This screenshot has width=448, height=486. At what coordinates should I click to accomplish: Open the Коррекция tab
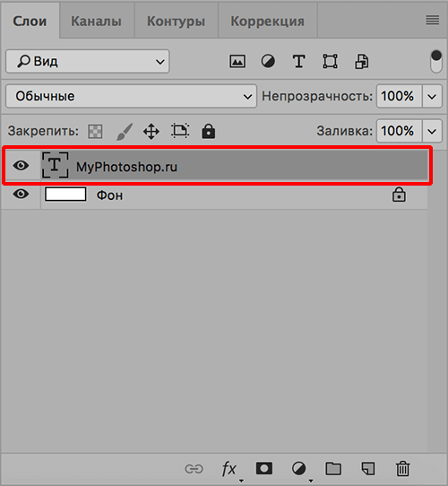pos(267,22)
